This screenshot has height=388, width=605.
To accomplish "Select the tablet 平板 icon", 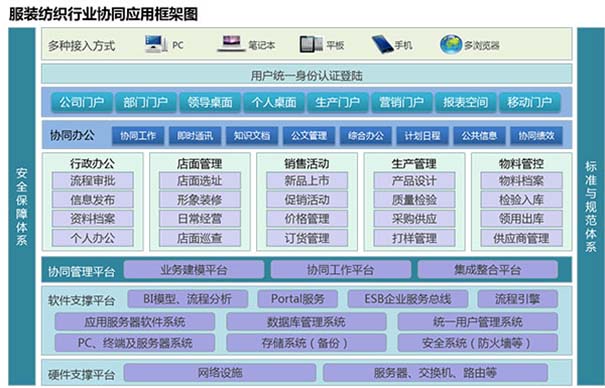I will [311, 44].
